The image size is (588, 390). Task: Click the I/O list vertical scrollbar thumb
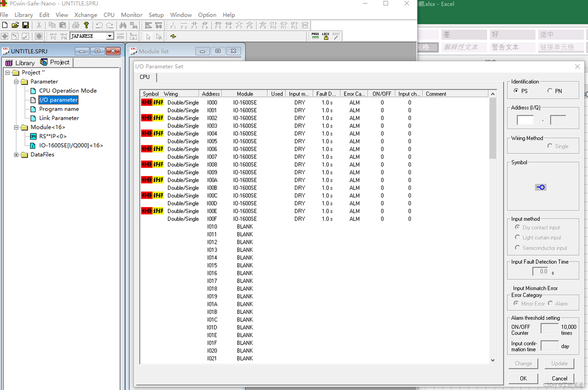[492, 128]
